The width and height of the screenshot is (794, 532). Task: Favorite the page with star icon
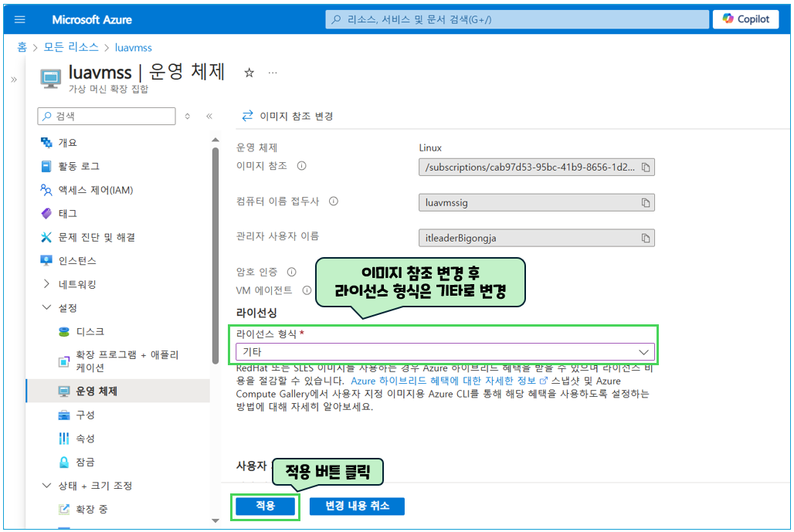pos(249,73)
